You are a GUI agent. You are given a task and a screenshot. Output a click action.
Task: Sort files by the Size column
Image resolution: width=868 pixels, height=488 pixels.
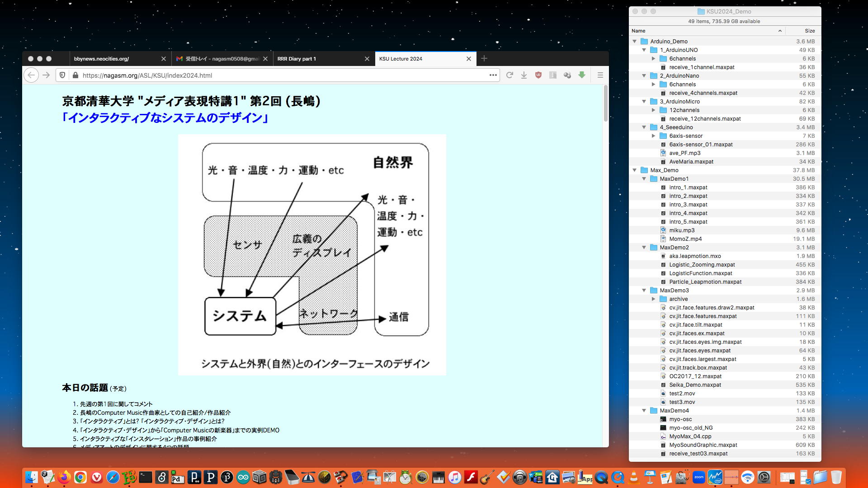pos(809,31)
